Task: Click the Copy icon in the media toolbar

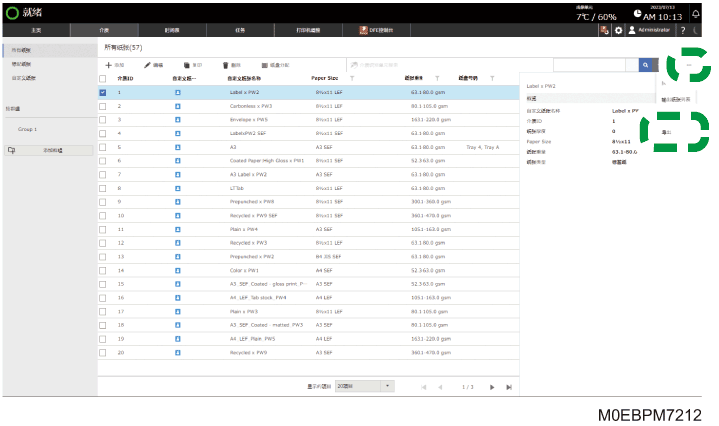Action: tap(187, 65)
